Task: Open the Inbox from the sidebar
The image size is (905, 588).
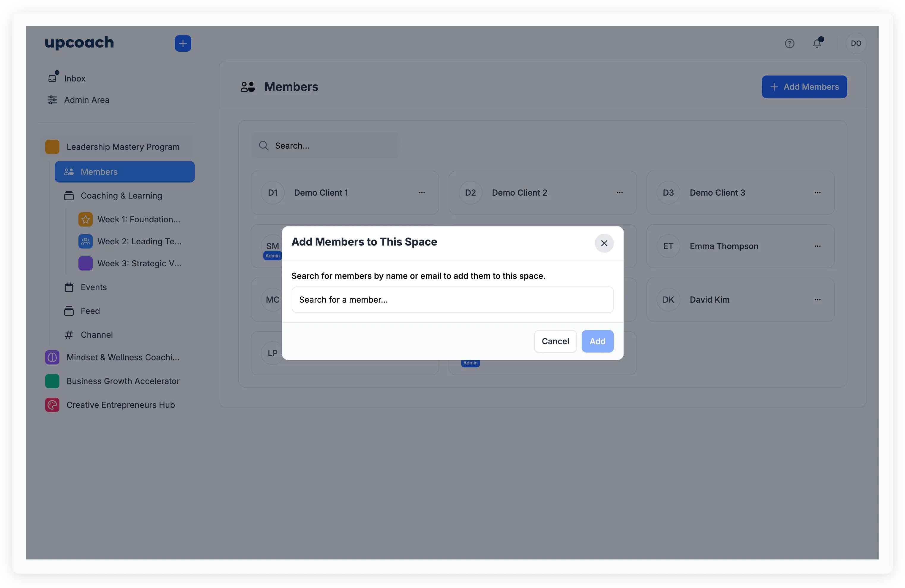Action: coord(75,78)
